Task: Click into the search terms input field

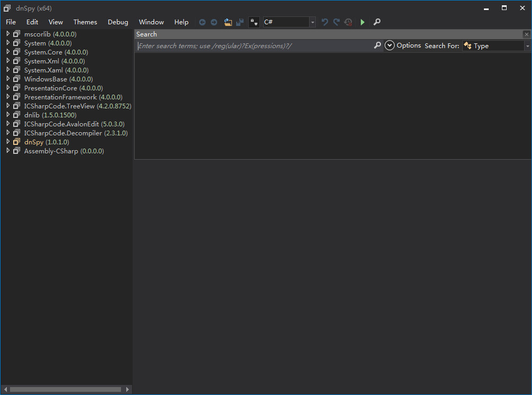Action: [255, 46]
